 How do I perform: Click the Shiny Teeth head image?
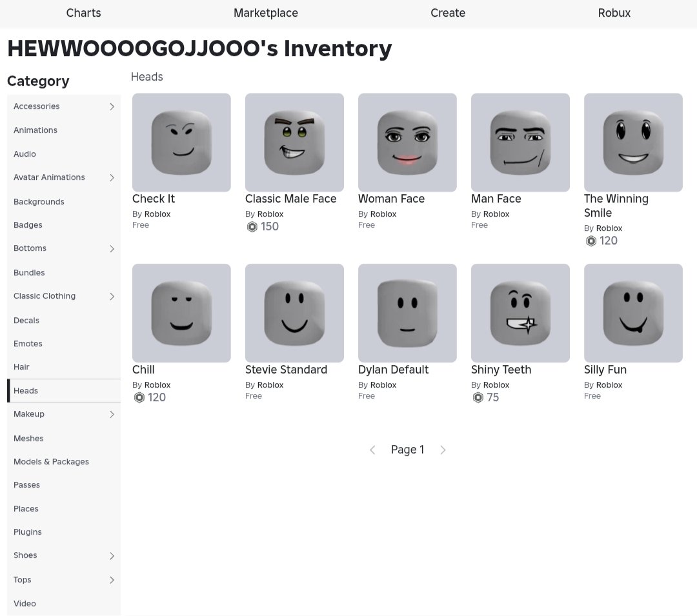click(x=520, y=313)
